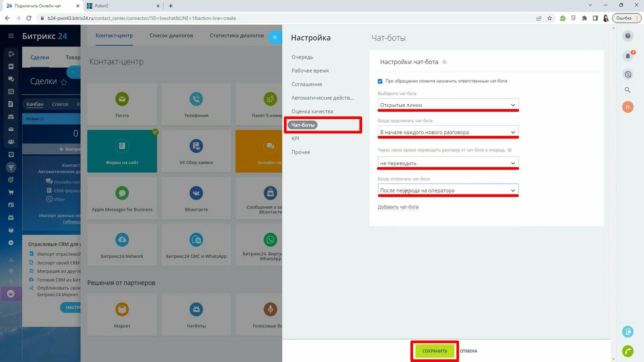Viewport: 644px width, 362px height.
Task: Open the Выберите чат-бота dropdown
Action: point(448,105)
